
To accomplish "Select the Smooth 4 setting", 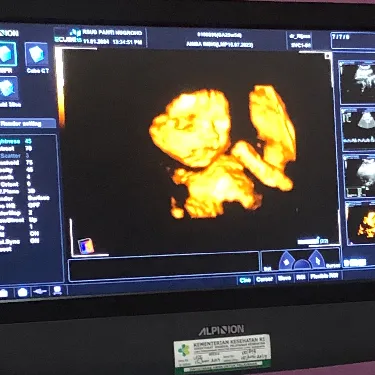I will coord(16,177).
